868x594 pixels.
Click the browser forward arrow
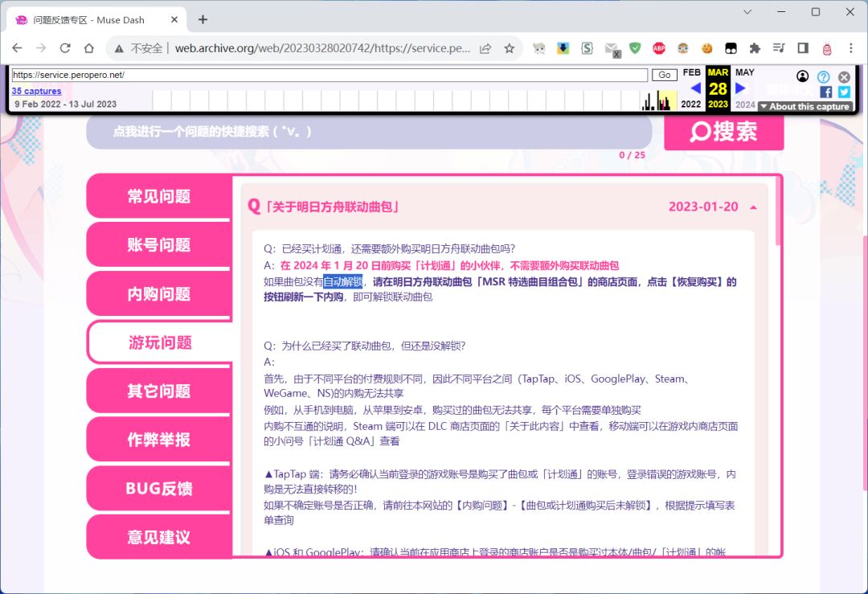[x=41, y=48]
